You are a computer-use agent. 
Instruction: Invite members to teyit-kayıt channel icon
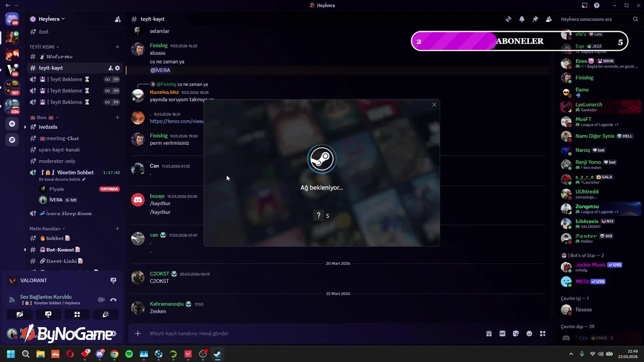click(111, 68)
